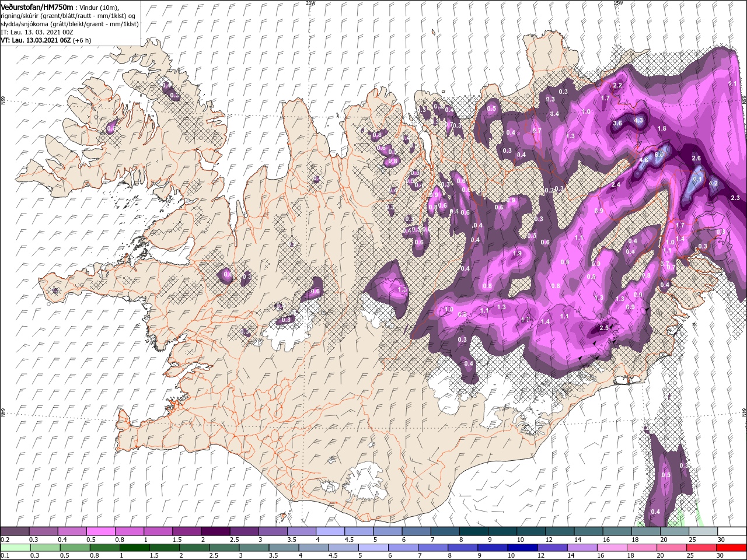Click the 2.4 precipitation value on the map
The height and width of the screenshot is (560, 747).
tap(616, 184)
